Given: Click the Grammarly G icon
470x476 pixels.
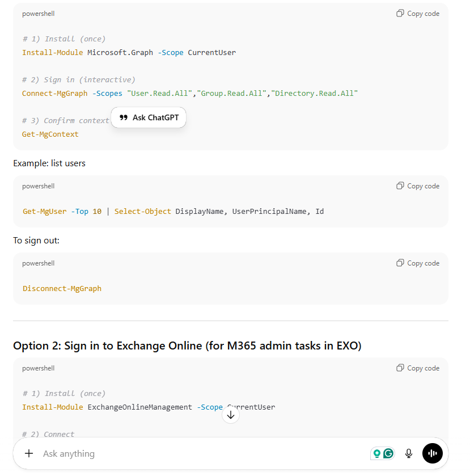Looking at the screenshot, I should click(x=388, y=453).
